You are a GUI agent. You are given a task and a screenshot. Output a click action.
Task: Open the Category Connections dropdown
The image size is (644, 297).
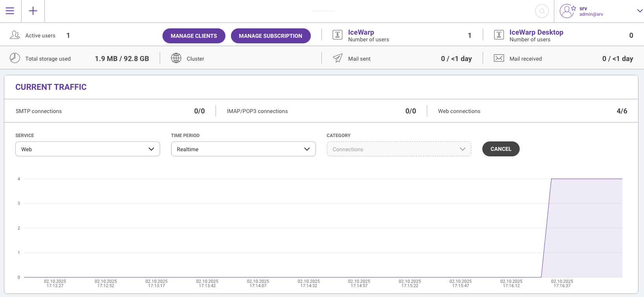point(399,149)
